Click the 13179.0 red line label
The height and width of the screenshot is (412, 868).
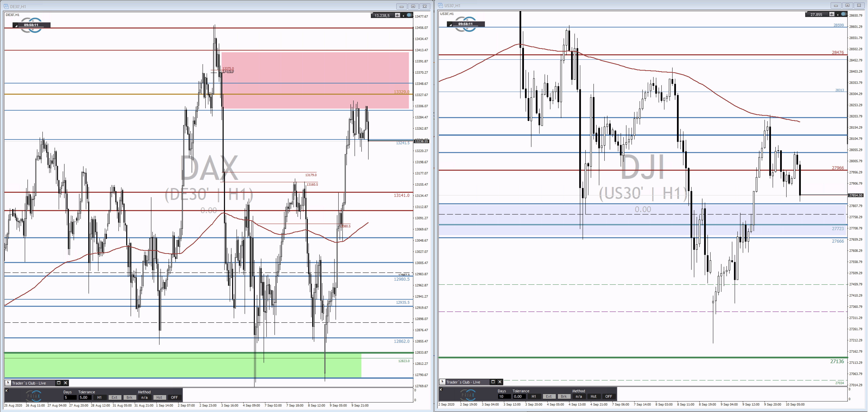pos(311,175)
